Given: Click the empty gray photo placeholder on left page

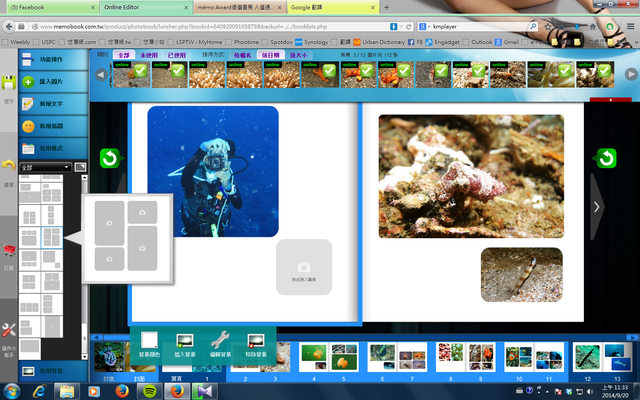Looking at the screenshot, I should pos(304,267).
